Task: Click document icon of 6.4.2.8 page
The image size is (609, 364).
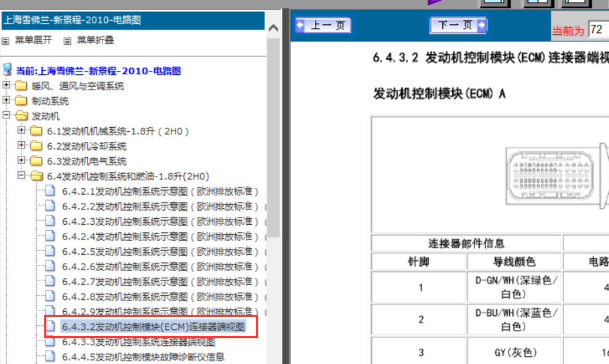Action: coord(50,296)
